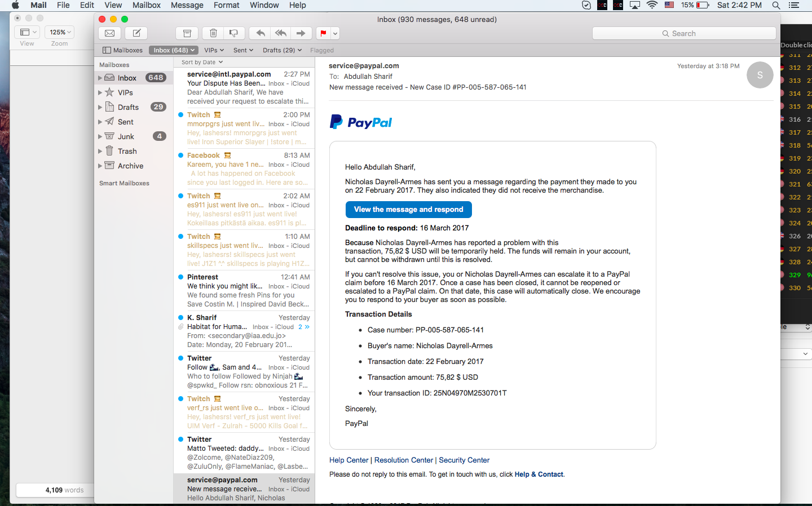Expand the Drafts disclosure triangle in sidebar
The image size is (812, 506).
pyautogui.click(x=100, y=107)
